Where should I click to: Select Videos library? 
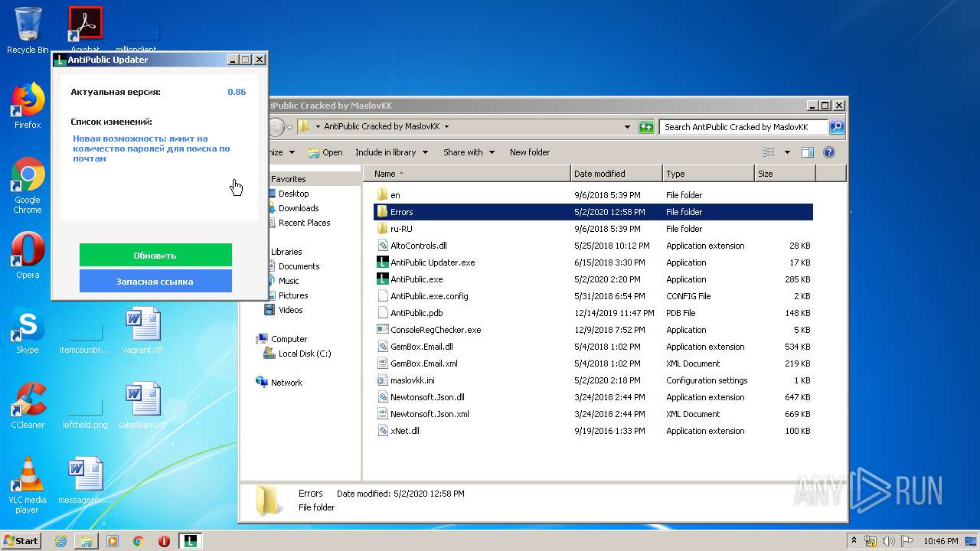[x=290, y=310]
